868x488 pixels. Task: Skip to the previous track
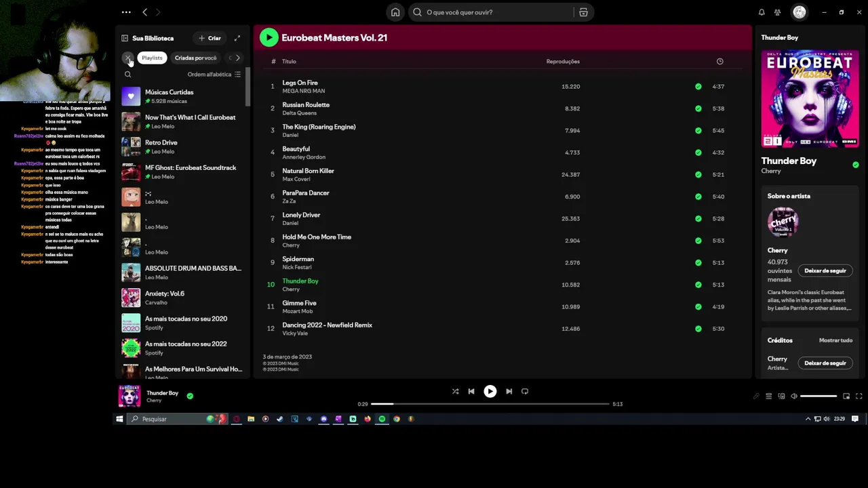(471, 392)
